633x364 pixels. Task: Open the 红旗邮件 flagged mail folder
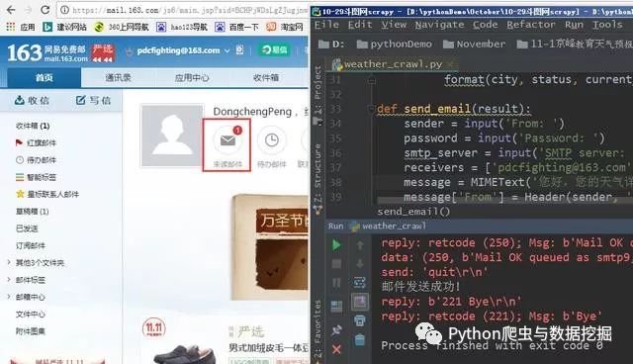(36, 142)
